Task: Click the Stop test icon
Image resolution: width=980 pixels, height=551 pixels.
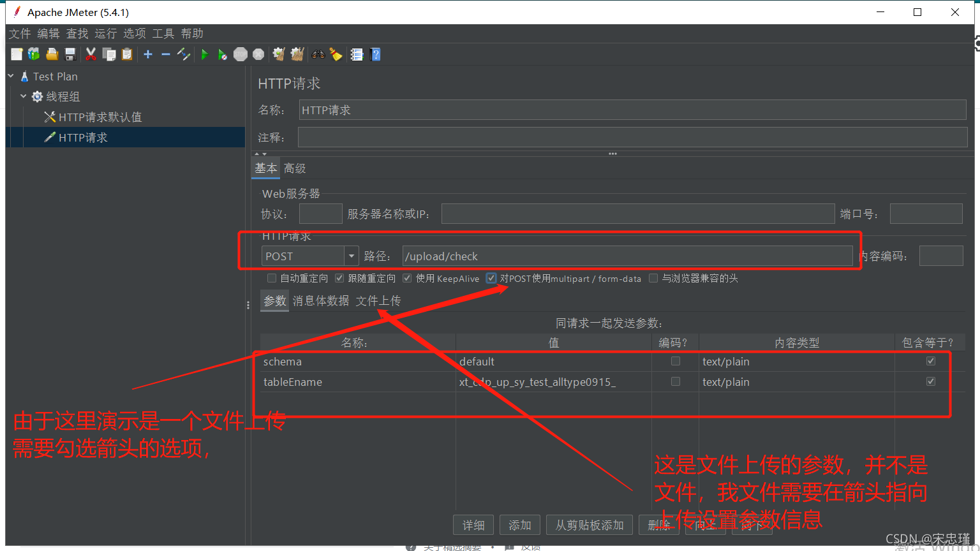Action: pyautogui.click(x=241, y=54)
